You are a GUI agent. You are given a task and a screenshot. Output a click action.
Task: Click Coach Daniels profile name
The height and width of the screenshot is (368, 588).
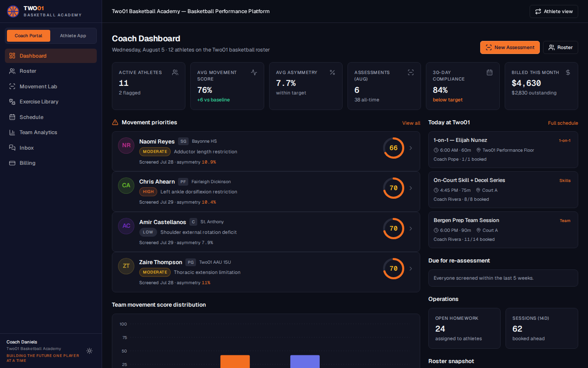(22, 342)
